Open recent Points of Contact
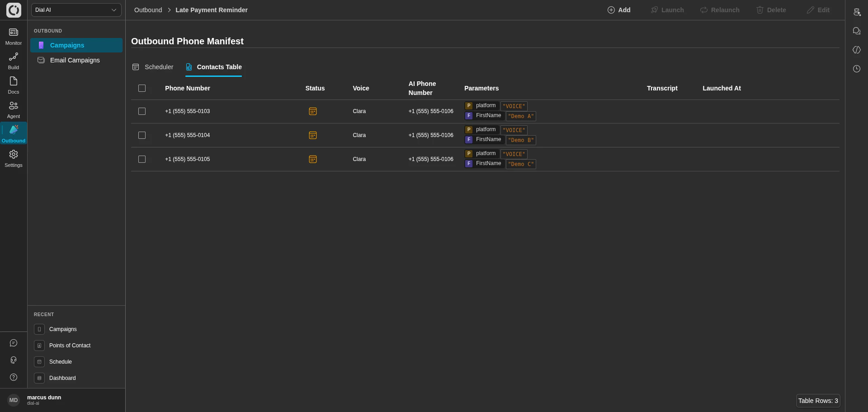The height and width of the screenshot is (412, 868). point(70,346)
